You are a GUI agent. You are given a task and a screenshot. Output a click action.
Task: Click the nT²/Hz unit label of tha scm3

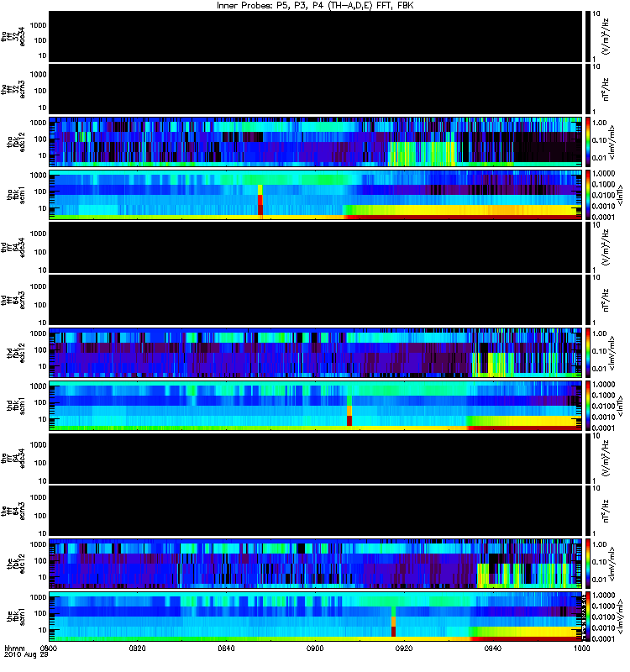[x=606, y=89]
